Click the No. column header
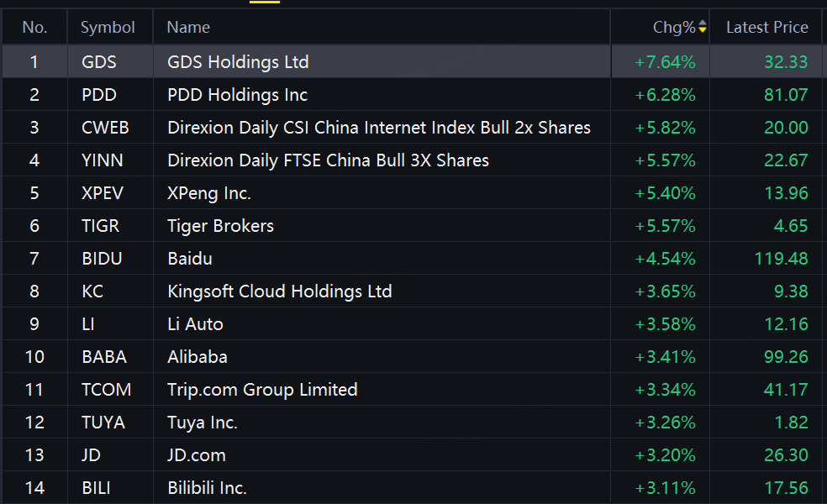This screenshot has height=504, width=827. (x=34, y=28)
